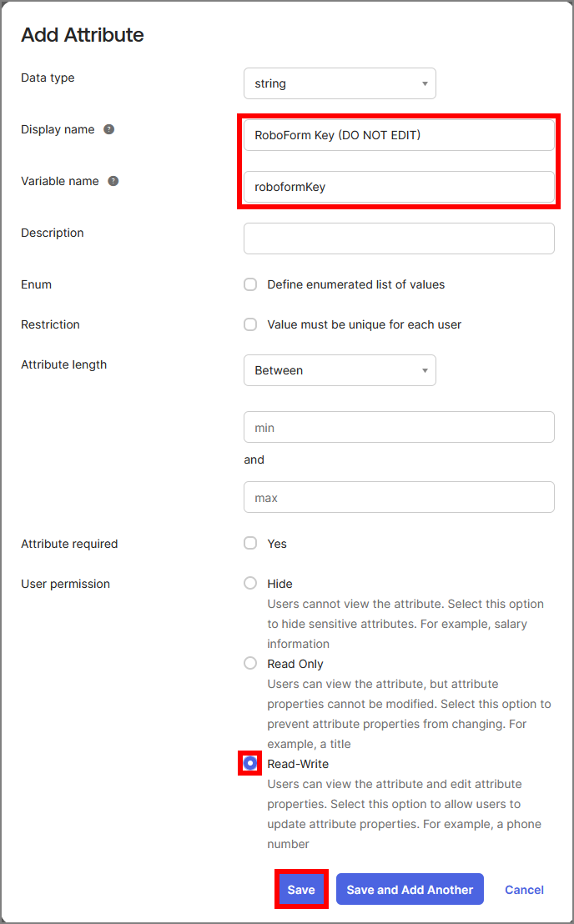574x924 pixels.
Task: Click the Read-Write option label
Action: tap(298, 764)
